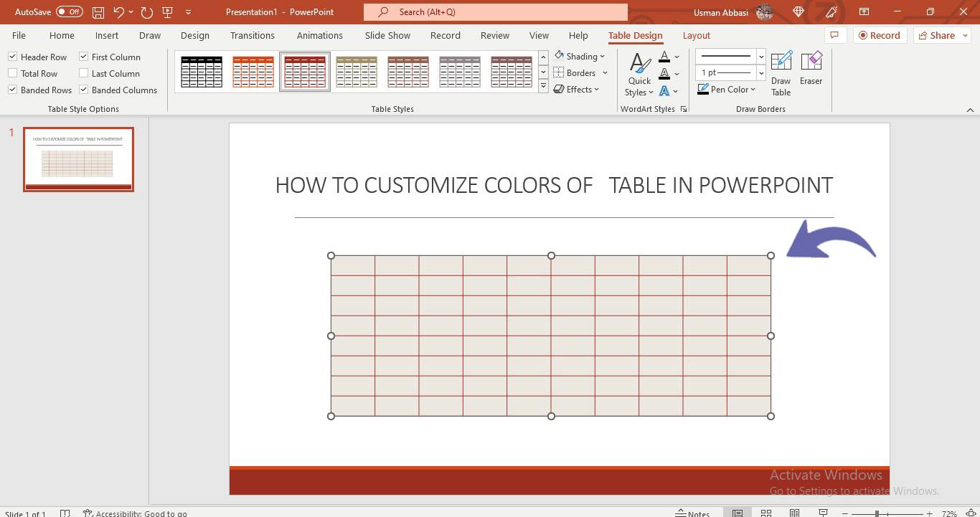Select the olive table style thumbnail
This screenshot has height=517, width=980.
click(x=357, y=72)
